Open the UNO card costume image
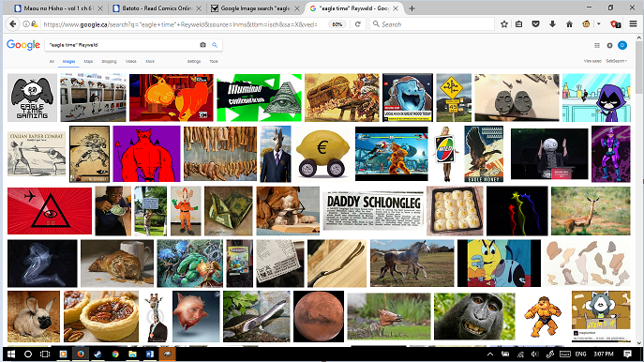 coord(446,154)
